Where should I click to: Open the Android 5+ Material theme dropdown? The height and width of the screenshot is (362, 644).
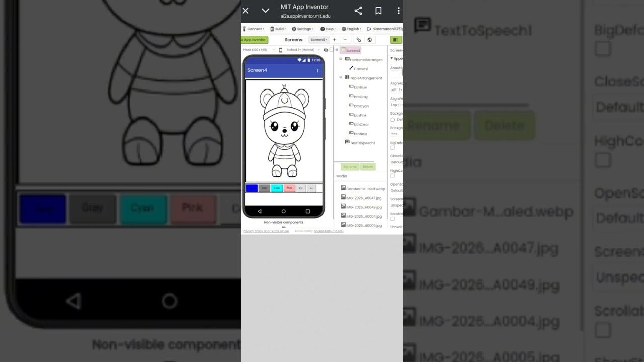[303, 50]
